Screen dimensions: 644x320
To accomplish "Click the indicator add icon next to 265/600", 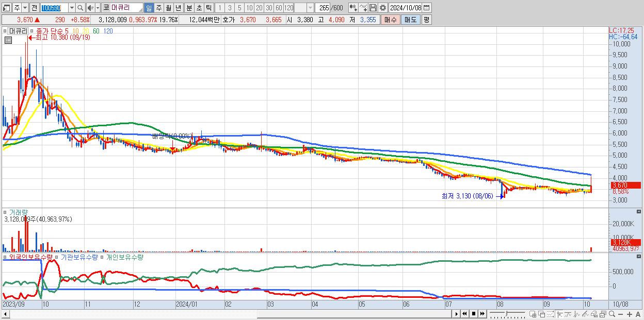I will point(353,8).
